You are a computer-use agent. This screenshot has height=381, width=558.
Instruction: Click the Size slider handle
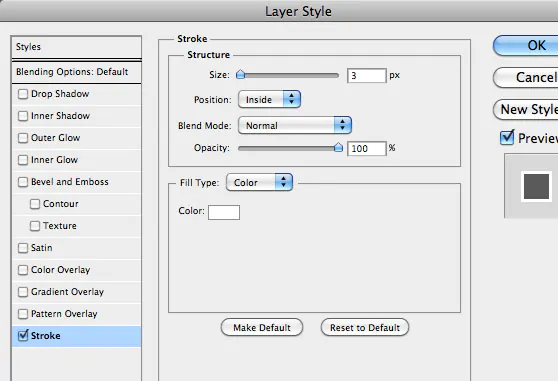click(241, 74)
